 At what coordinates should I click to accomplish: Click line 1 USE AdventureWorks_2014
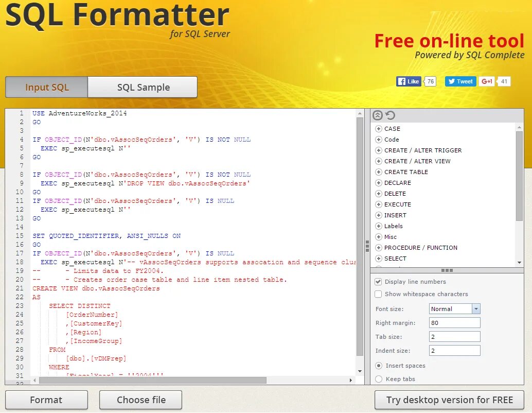click(80, 113)
